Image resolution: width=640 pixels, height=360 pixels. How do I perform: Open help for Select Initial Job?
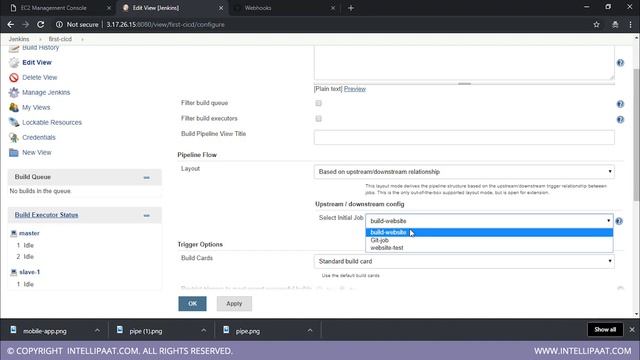point(619,221)
